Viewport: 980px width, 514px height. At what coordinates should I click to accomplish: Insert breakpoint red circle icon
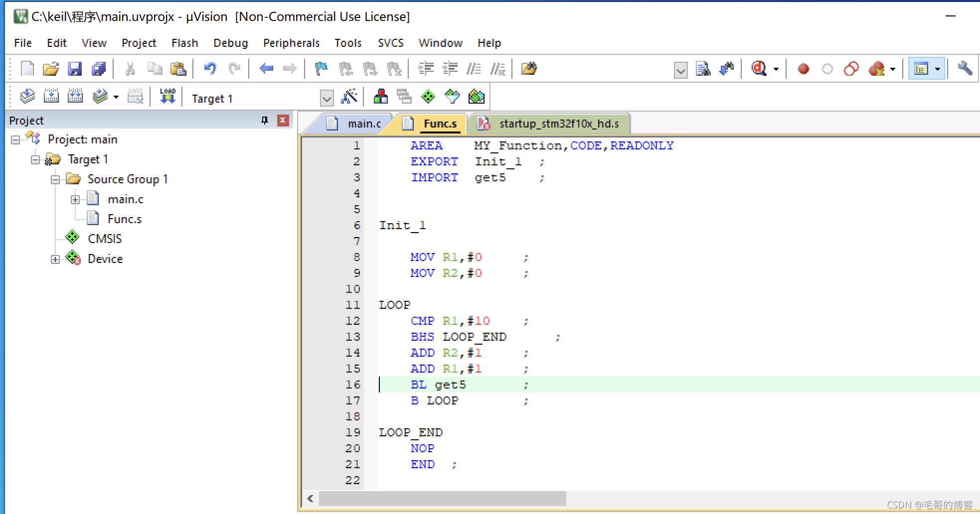pos(803,69)
